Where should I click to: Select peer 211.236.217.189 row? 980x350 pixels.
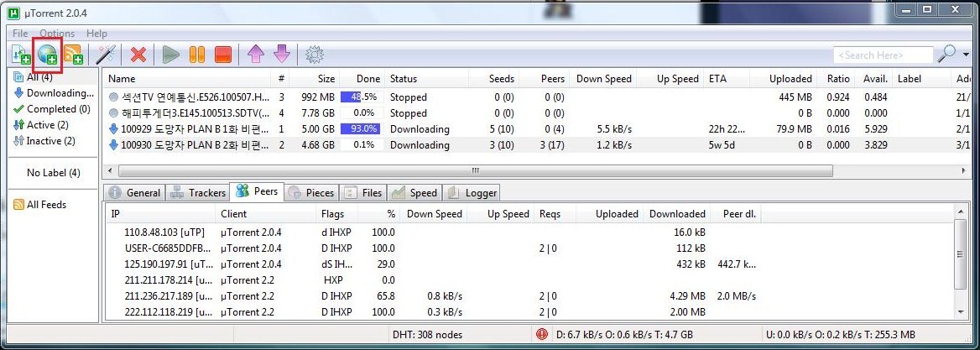(530, 296)
